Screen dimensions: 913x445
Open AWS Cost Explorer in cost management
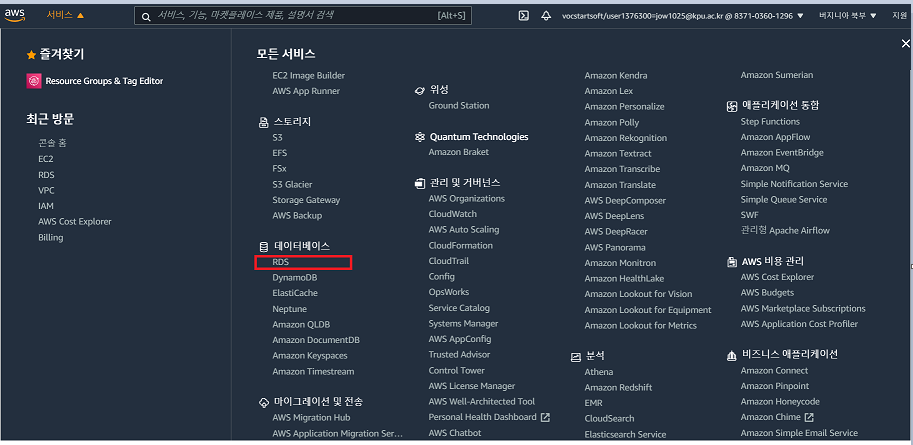tap(777, 277)
